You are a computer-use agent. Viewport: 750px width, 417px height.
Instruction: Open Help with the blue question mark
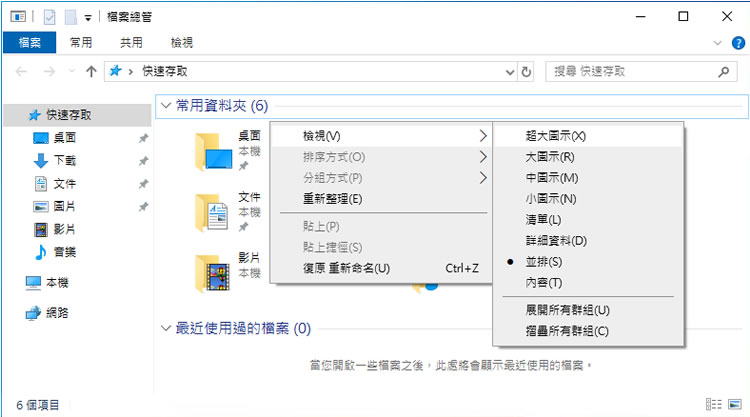(738, 43)
